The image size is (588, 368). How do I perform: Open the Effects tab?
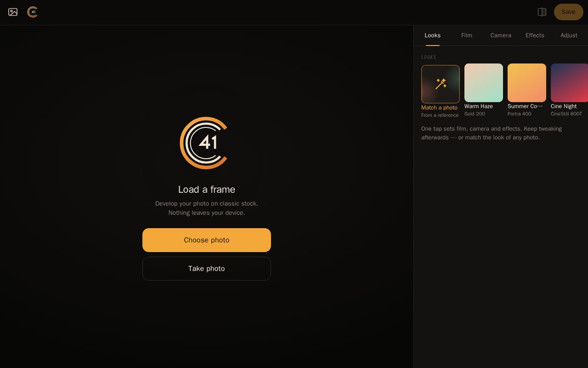(x=535, y=35)
